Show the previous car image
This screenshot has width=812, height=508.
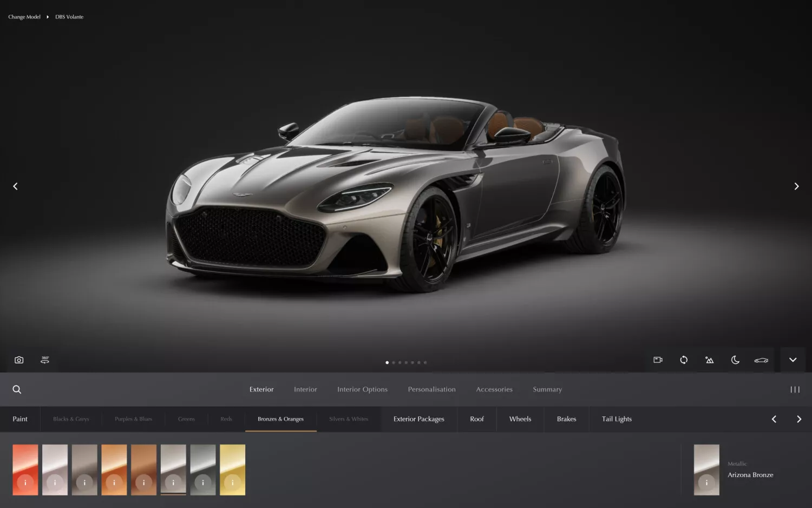15,186
